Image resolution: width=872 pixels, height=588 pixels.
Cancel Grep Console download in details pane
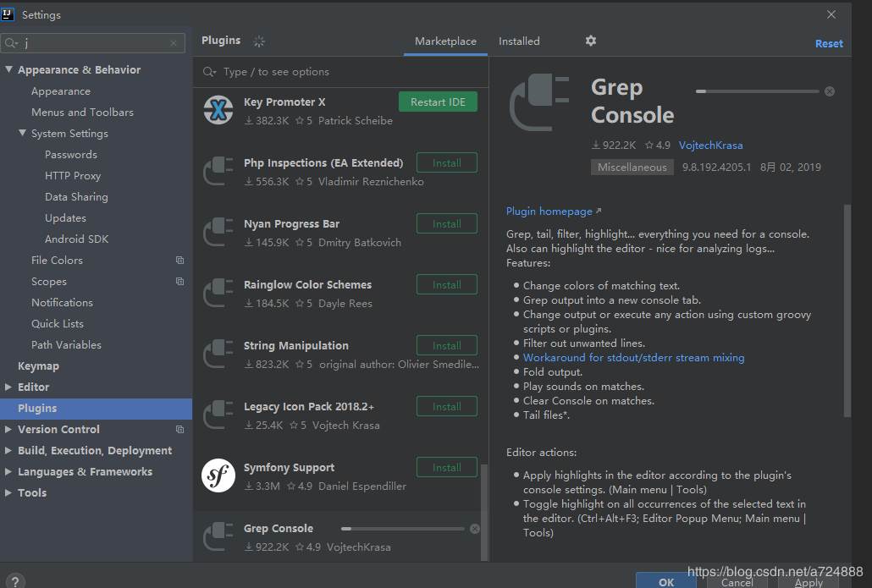coord(830,91)
